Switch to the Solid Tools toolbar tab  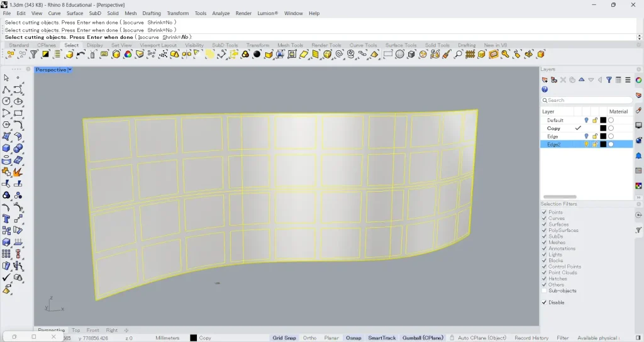click(x=437, y=45)
